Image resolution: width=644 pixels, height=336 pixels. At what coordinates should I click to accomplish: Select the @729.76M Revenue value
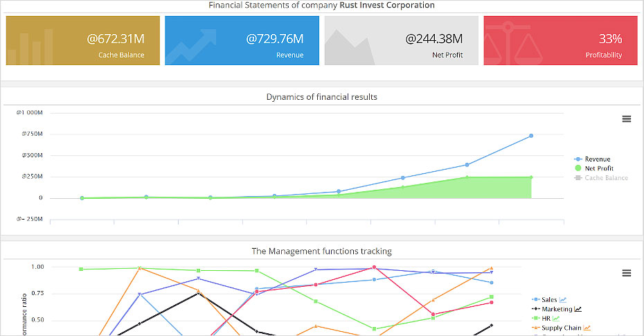point(274,39)
